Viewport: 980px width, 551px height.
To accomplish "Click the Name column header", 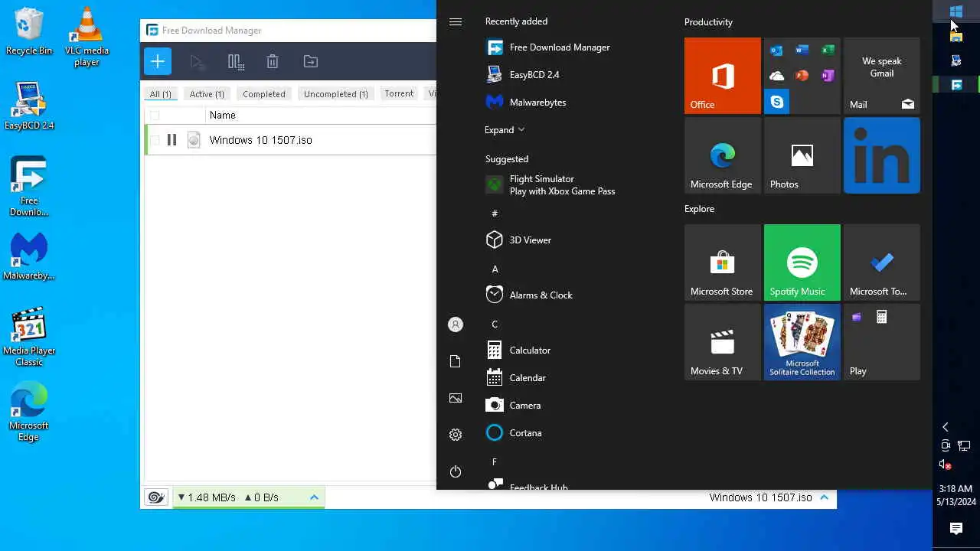I will [x=223, y=116].
